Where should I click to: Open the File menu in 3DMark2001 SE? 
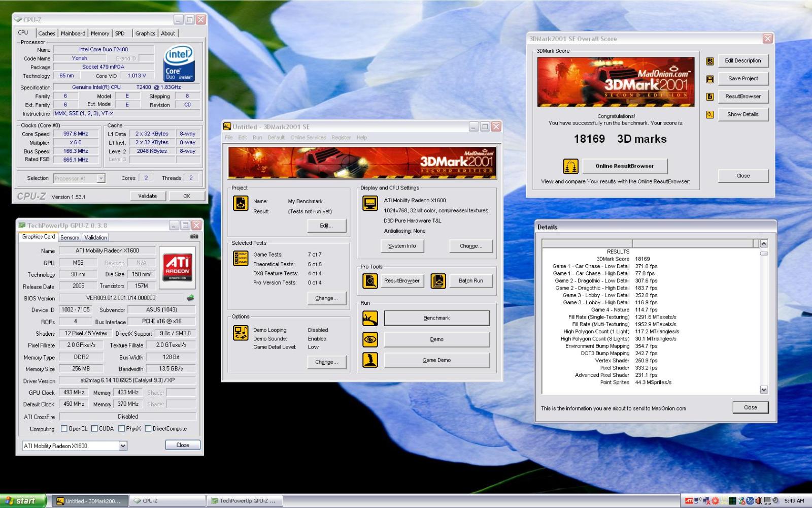229,137
